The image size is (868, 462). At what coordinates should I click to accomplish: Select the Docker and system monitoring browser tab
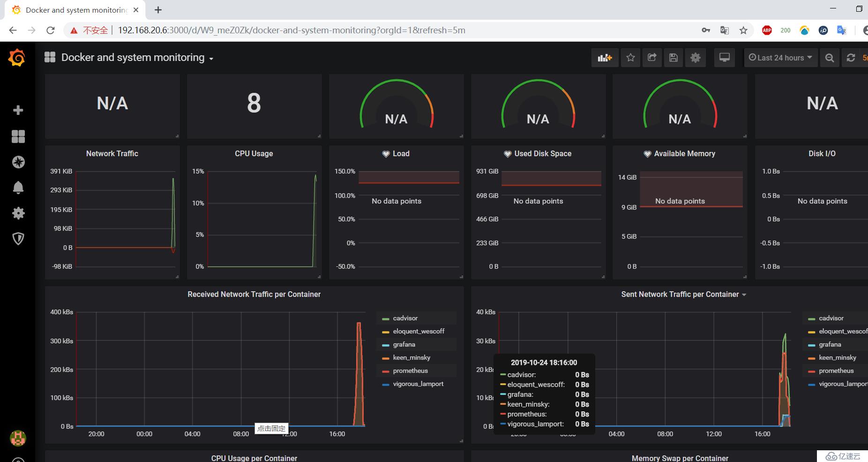click(75, 10)
